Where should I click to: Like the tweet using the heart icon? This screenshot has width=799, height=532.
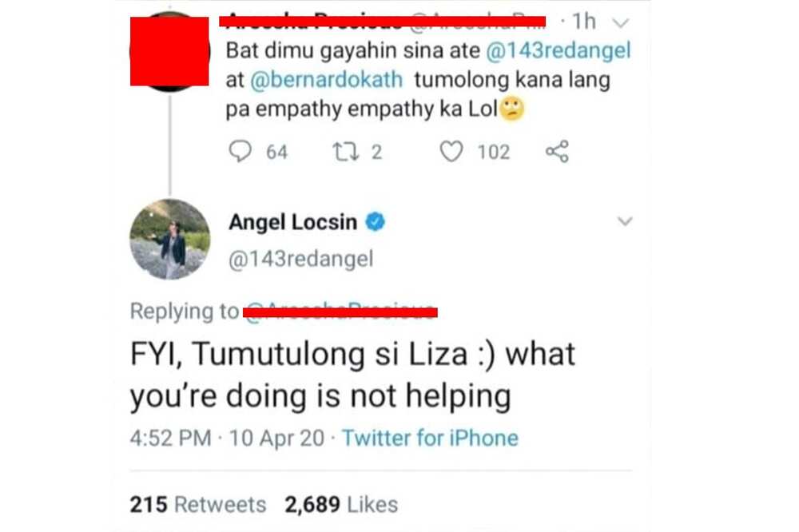point(451,151)
